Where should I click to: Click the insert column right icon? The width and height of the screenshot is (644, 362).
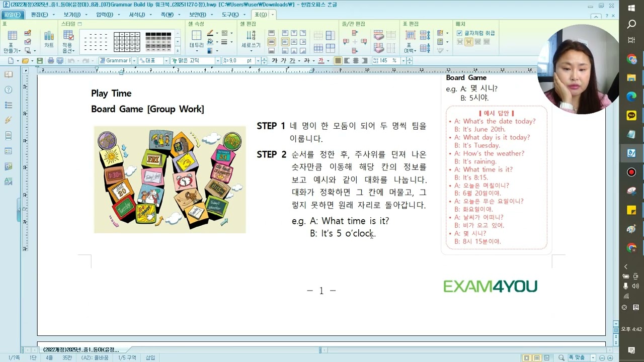[x=364, y=41]
